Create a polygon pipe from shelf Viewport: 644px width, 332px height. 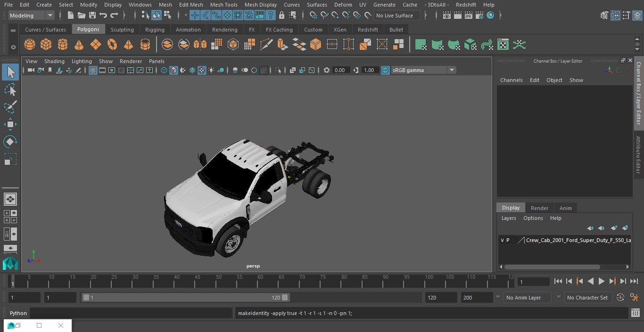pos(145,45)
